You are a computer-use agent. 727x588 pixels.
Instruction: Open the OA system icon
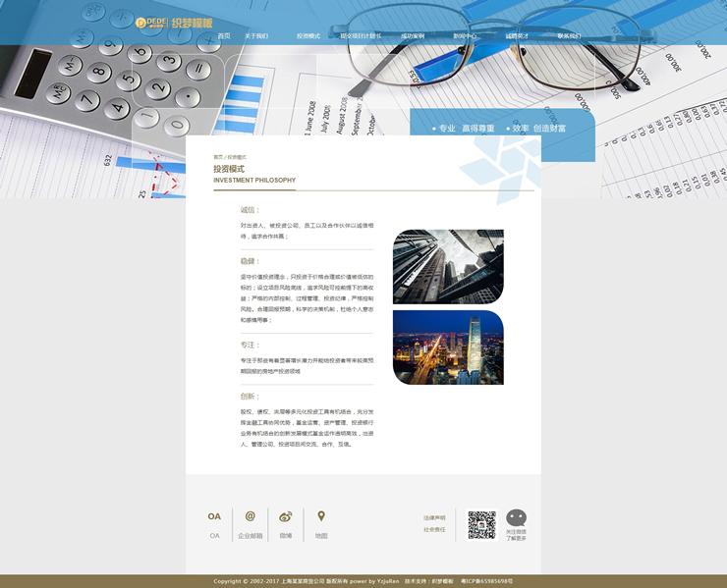coord(214,516)
